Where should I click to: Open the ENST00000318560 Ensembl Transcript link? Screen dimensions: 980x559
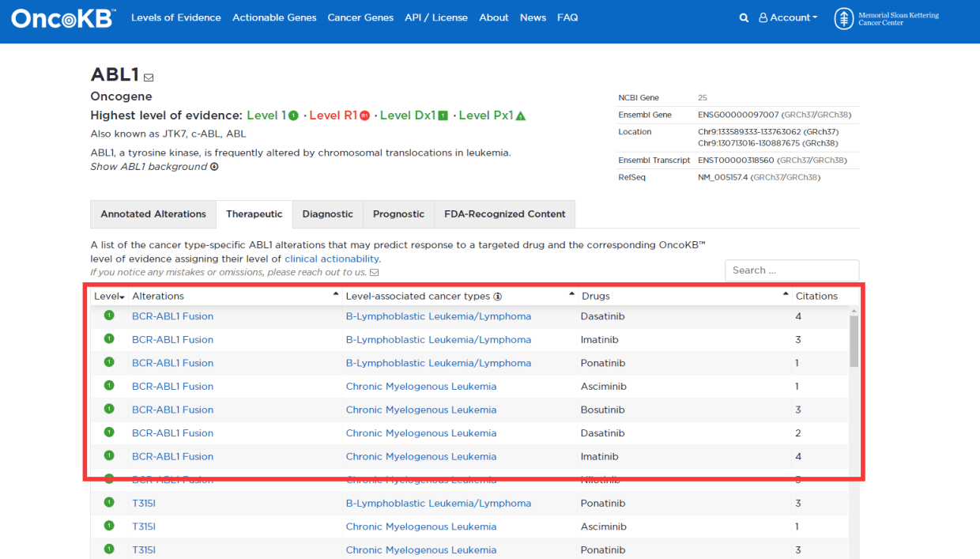[736, 161]
